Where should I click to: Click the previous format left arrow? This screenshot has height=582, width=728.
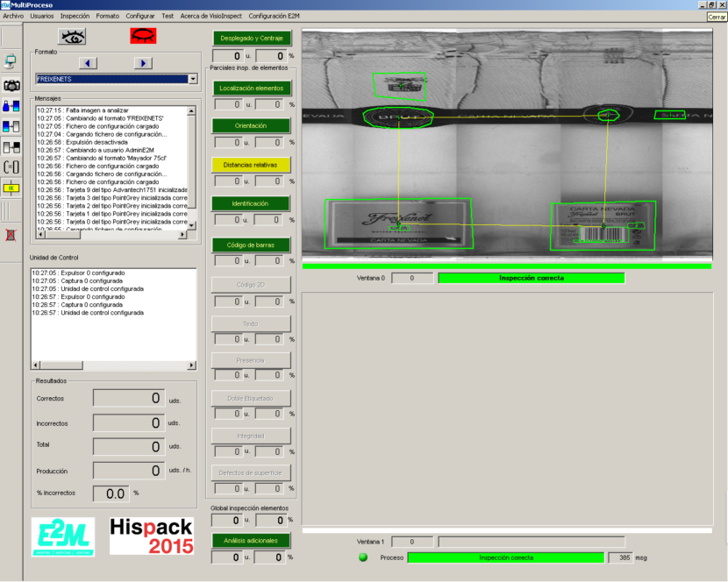88,63
